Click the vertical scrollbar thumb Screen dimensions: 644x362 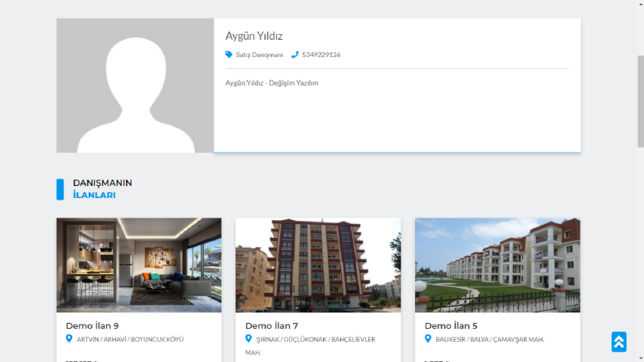point(640,101)
